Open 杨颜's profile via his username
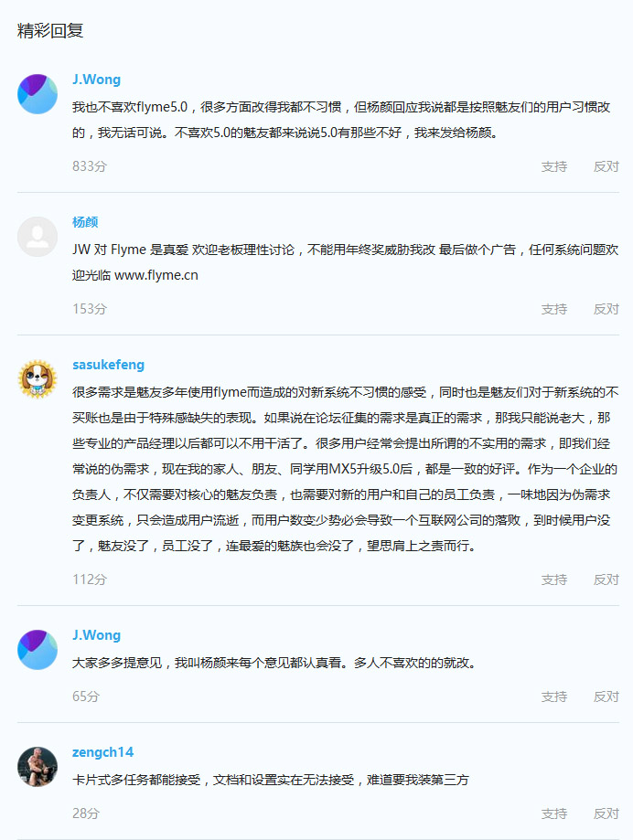Image resolution: width=633 pixels, height=840 pixels. click(84, 222)
